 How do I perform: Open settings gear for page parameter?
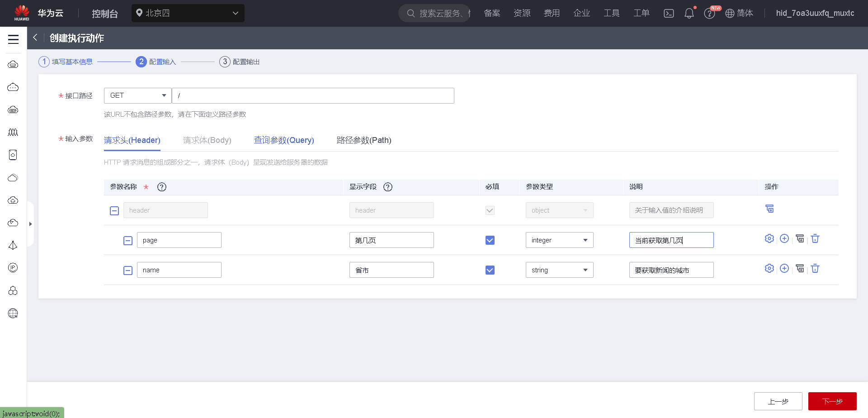(769, 238)
